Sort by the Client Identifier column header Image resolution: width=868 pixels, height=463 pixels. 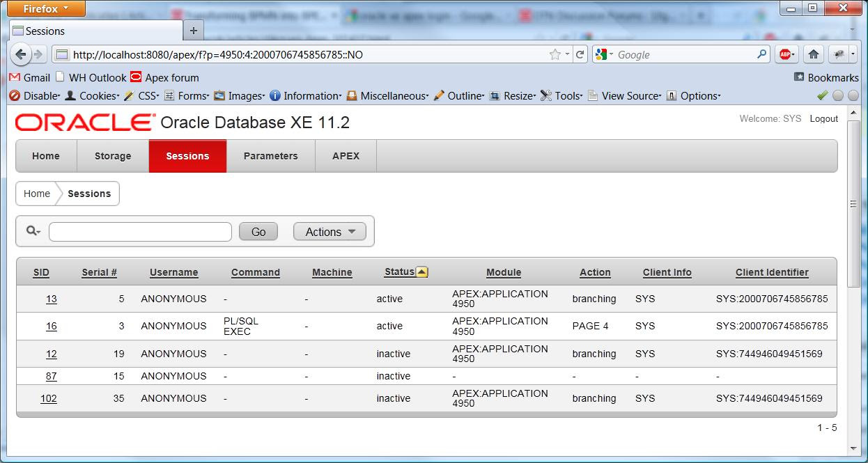[x=772, y=272]
